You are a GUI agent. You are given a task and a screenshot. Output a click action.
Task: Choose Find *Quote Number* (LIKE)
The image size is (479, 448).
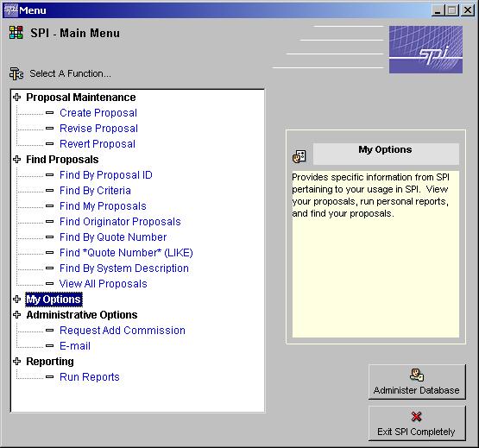pos(126,253)
